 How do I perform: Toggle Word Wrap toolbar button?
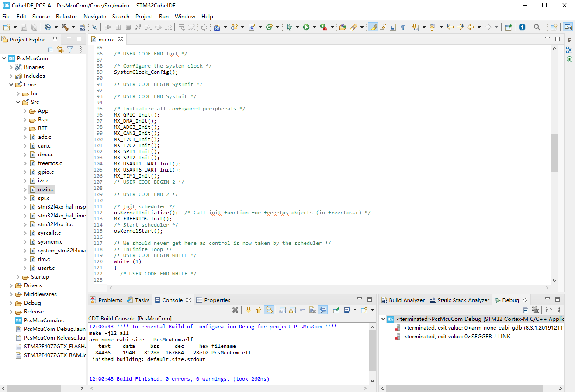point(383,27)
